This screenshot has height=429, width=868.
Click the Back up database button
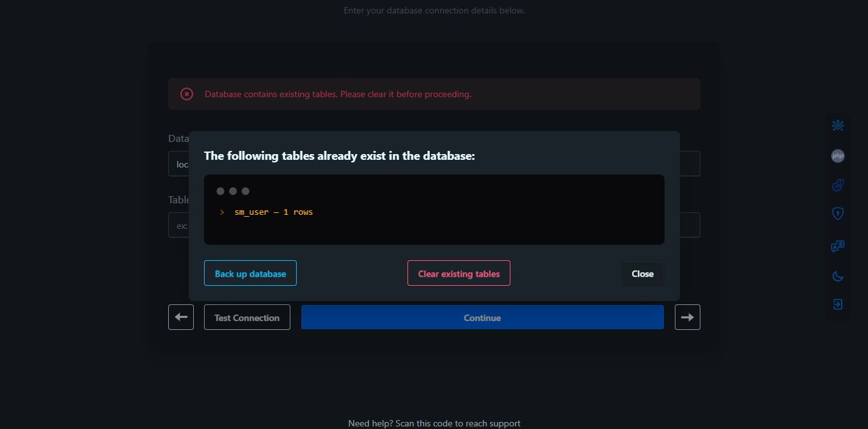tap(250, 273)
